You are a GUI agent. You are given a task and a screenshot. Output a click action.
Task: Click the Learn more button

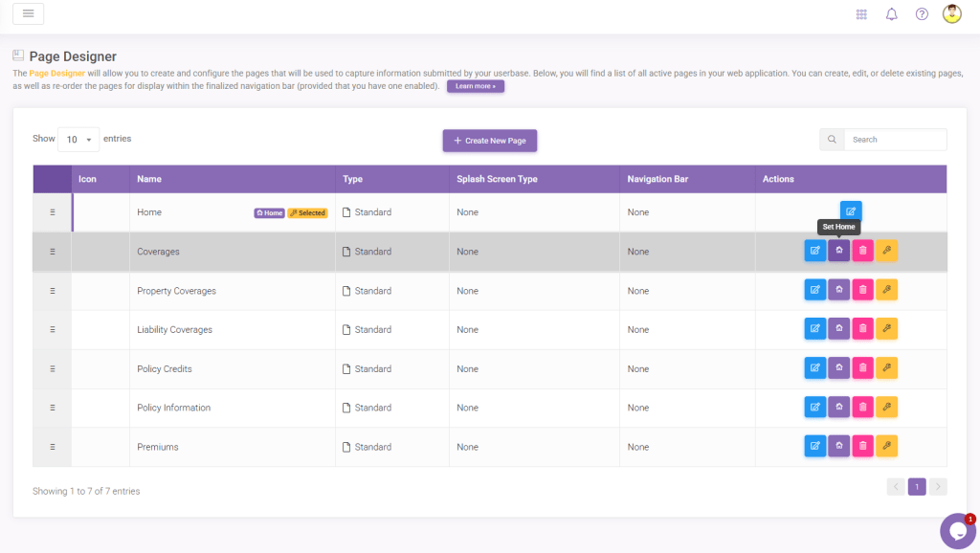click(x=475, y=86)
